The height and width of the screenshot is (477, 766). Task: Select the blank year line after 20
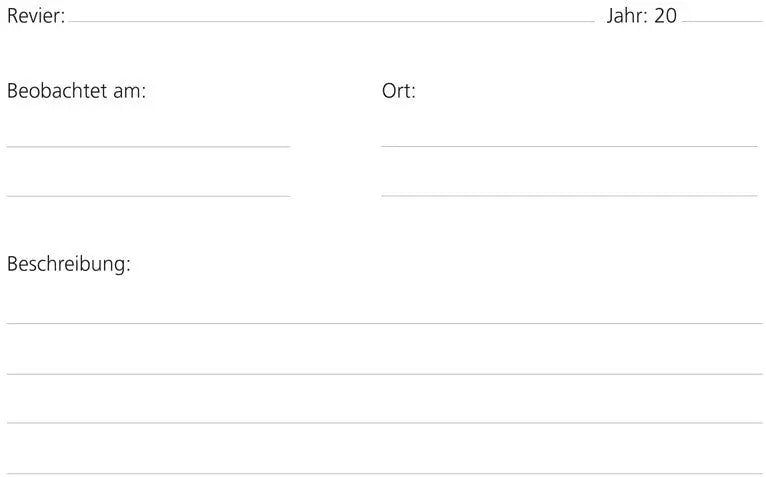click(722, 18)
